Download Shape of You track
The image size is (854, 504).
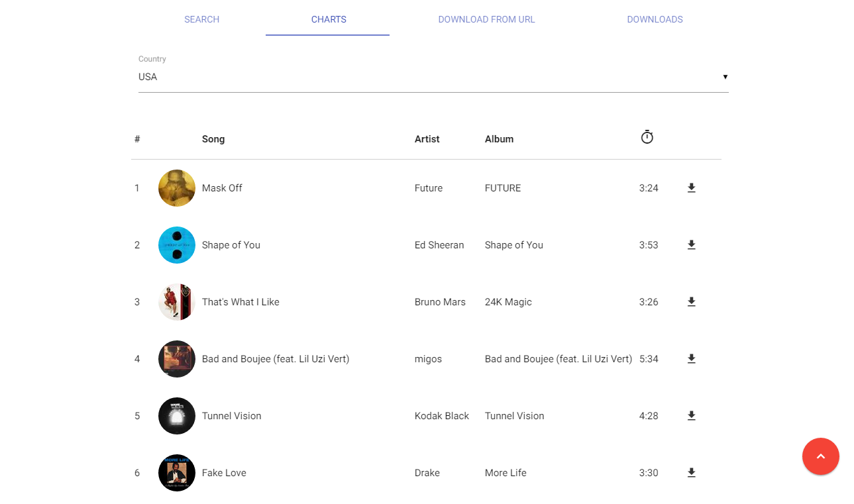point(691,245)
